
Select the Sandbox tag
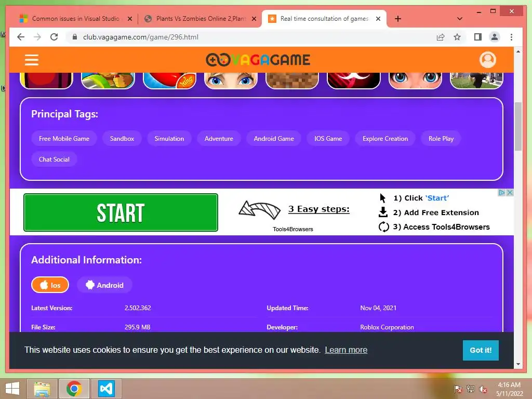click(122, 138)
